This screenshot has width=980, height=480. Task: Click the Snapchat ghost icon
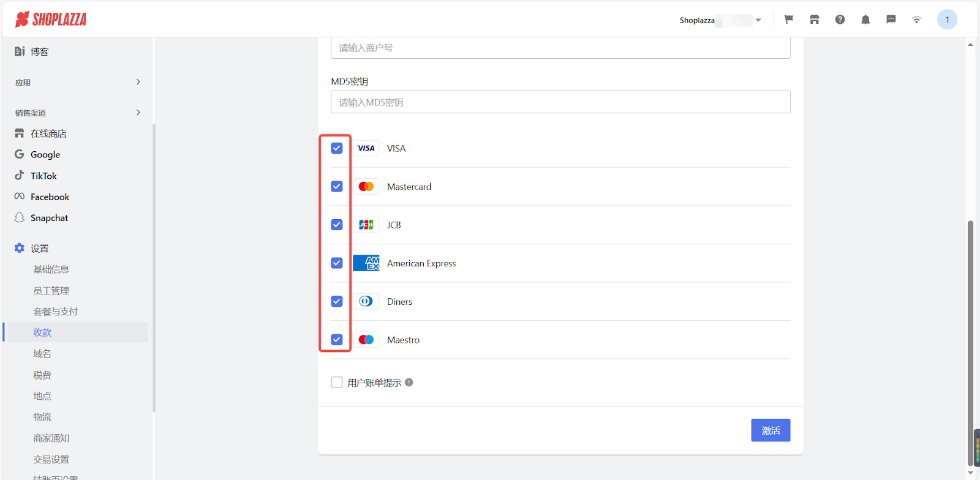click(20, 217)
